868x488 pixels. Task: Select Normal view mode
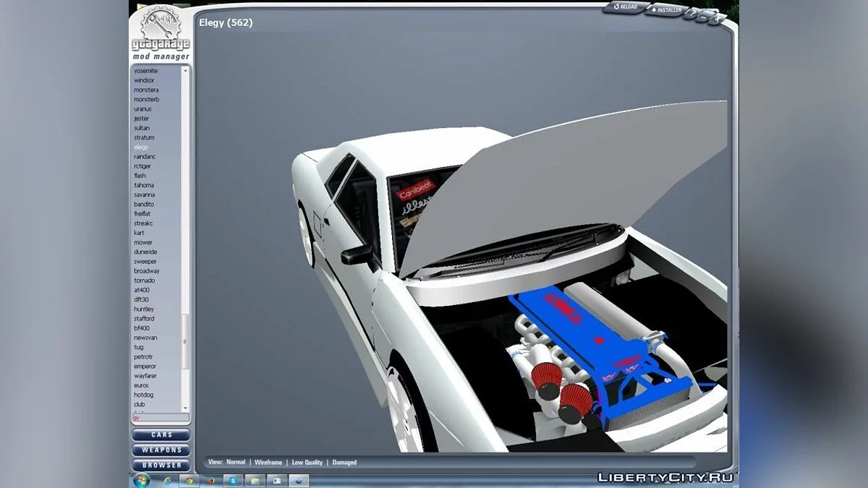[x=236, y=462]
